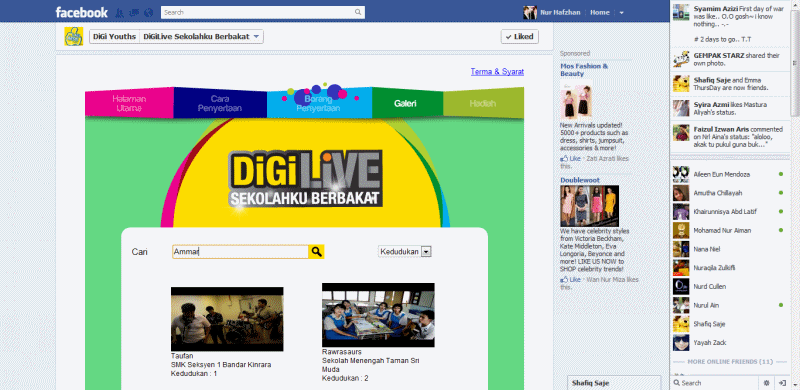
Task: Open the notifications globe icon
Action: pyautogui.click(x=148, y=12)
